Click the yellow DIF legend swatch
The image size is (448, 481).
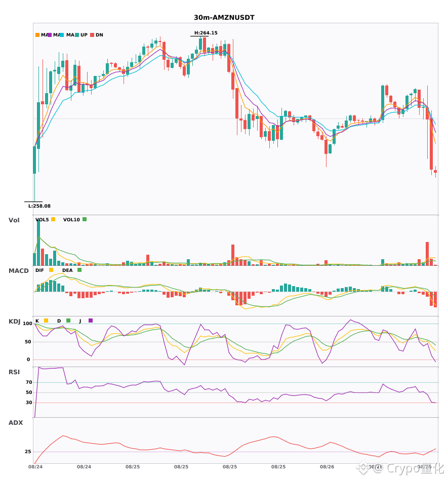pyautogui.click(x=51, y=270)
